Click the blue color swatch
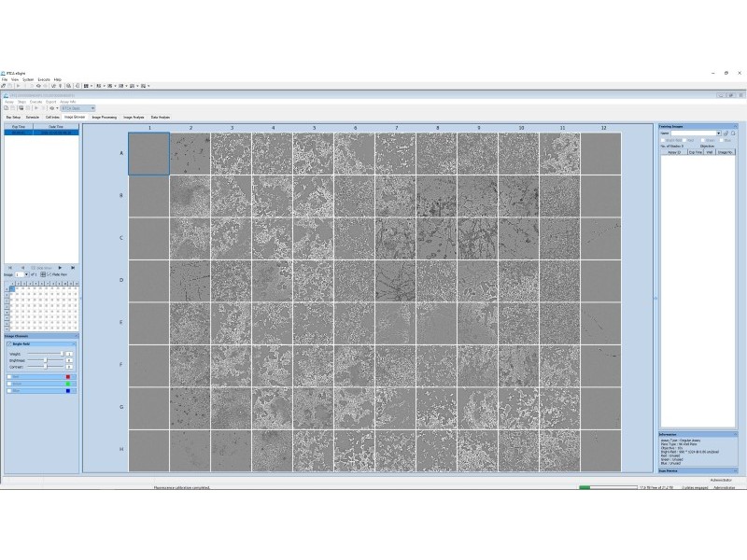The height and width of the screenshot is (560, 747). pos(68,391)
